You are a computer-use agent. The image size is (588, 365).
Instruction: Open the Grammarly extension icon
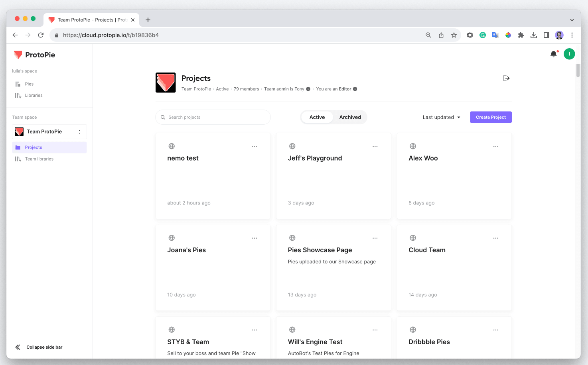click(483, 35)
